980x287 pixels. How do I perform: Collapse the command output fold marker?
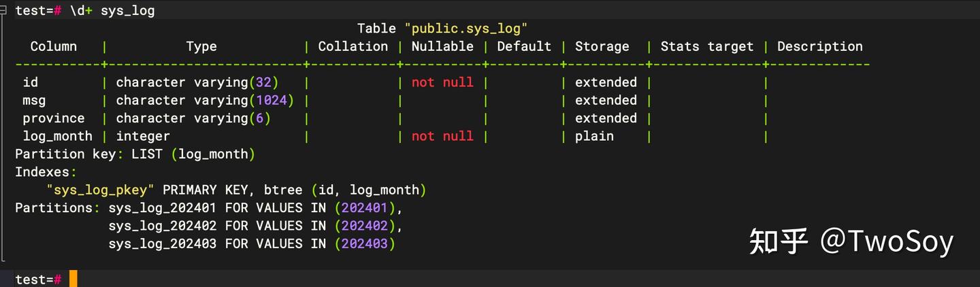[4, 11]
